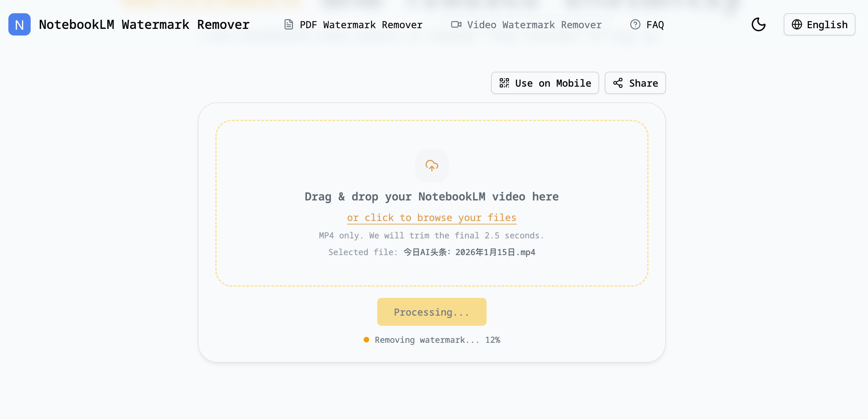This screenshot has height=419, width=868.
Task: Click the globe icon in the English button
Action: (x=797, y=24)
